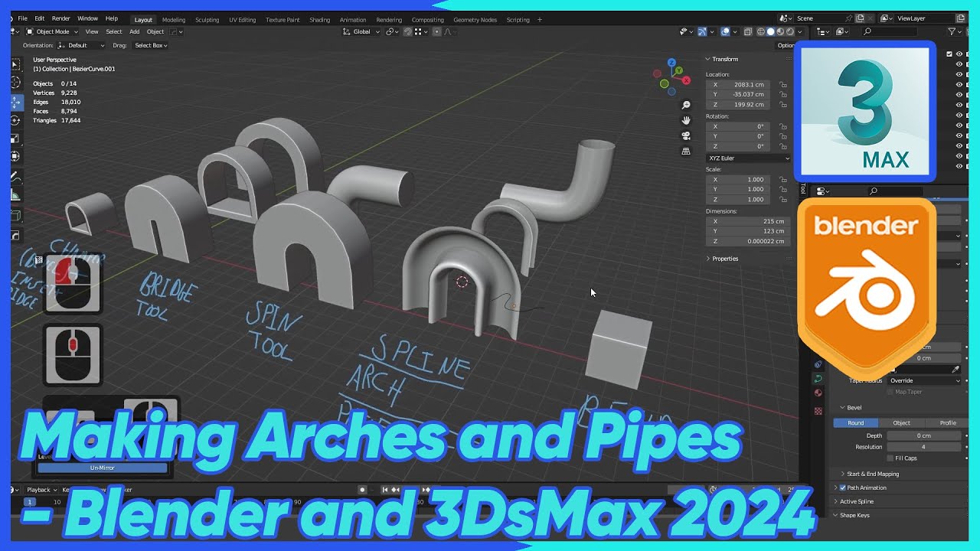The width and height of the screenshot is (980, 551).
Task: Toggle snapping magnet icon
Action: [407, 31]
